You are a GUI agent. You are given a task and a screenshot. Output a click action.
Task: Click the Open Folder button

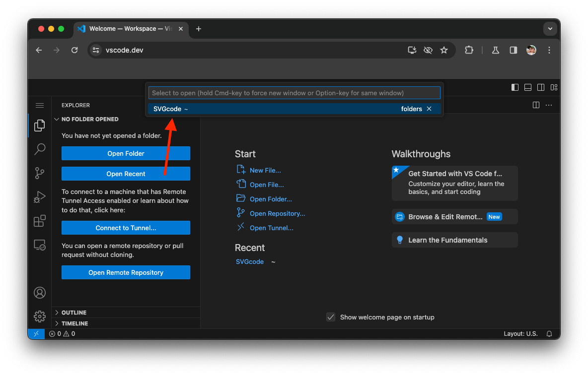[x=126, y=153]
